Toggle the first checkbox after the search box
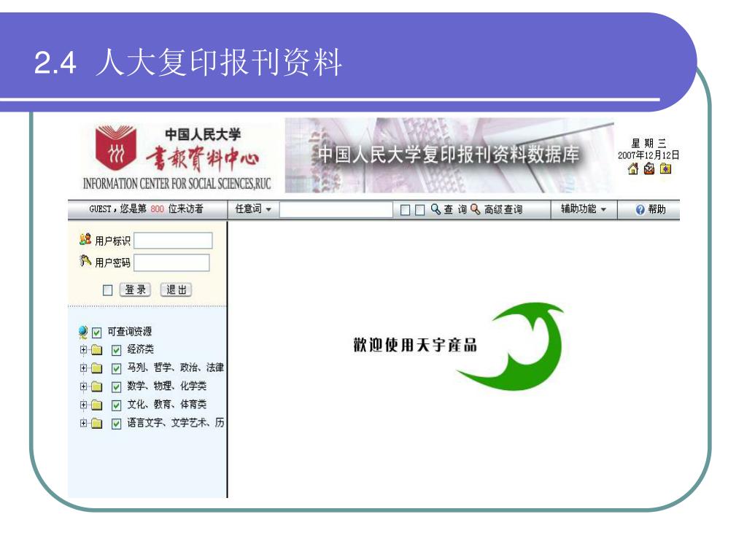The height and width of the screenshot is (560, 747). click(406, 210)
